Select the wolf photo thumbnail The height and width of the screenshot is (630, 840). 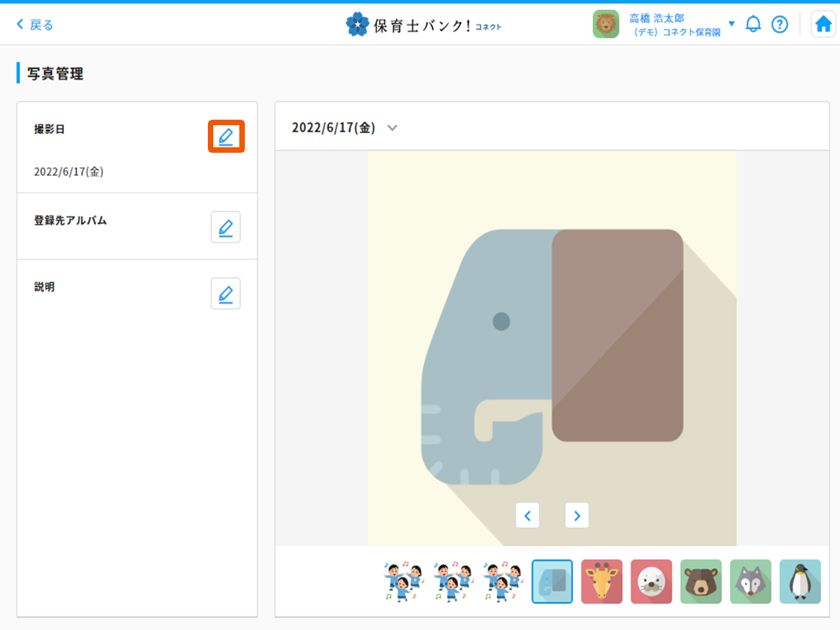[750, 581]
